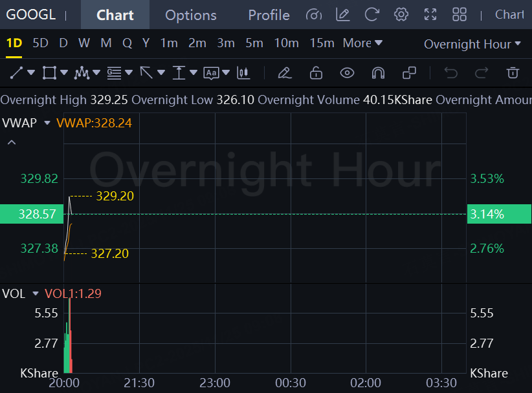This screenshot has height=393, width=532.
Task: Open the multi-chart grid layout icon
Action: point(460,14)
